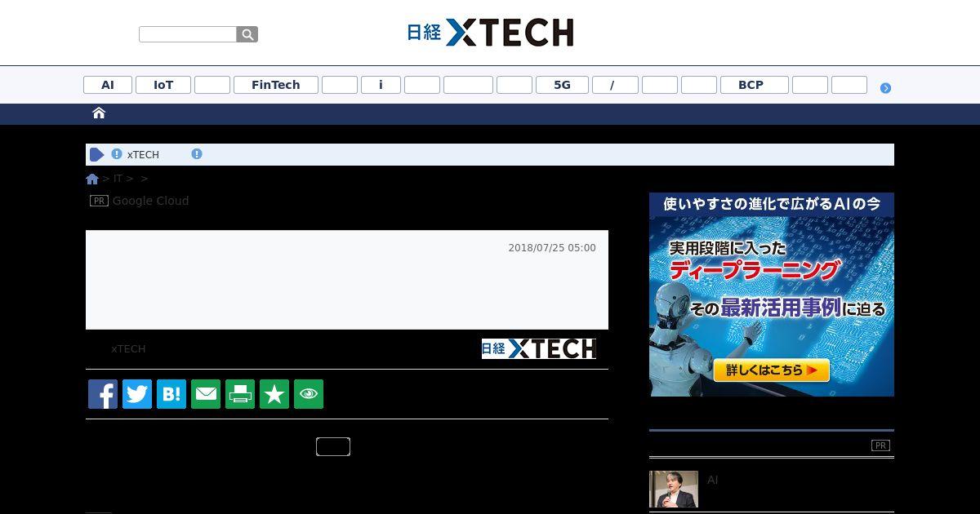Click the Google Cloud PR link
The height and width of the screenshot is (514, 980).
150,201
